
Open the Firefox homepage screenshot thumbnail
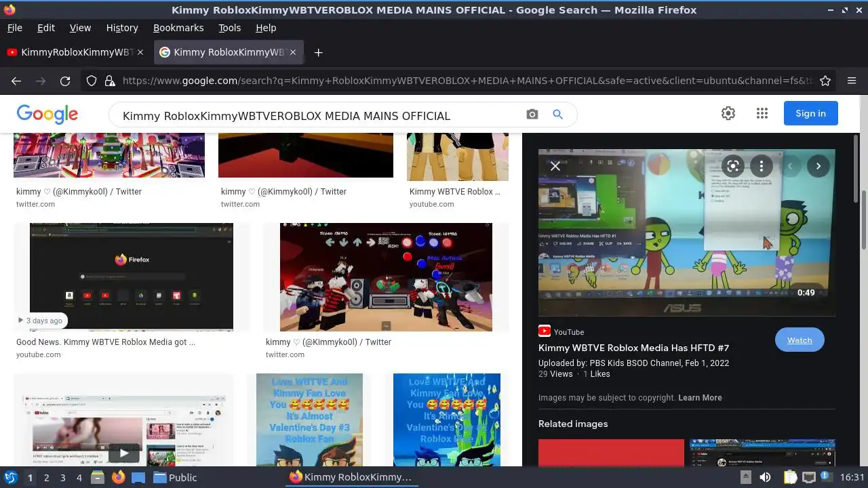132,277
